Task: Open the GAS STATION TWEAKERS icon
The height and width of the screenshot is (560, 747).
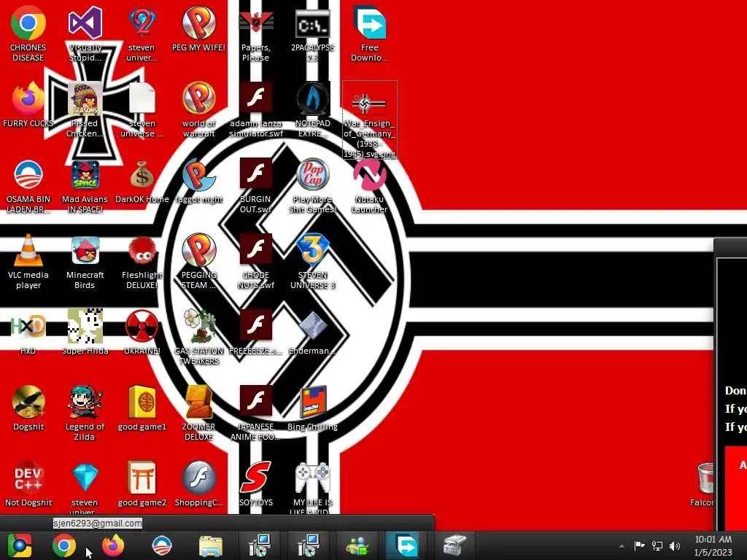Action: [198, 337]
